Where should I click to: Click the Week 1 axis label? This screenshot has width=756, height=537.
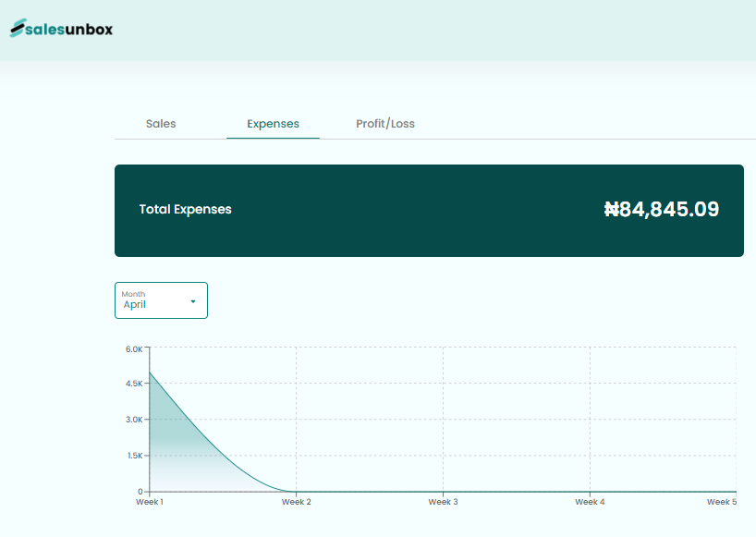150,502
